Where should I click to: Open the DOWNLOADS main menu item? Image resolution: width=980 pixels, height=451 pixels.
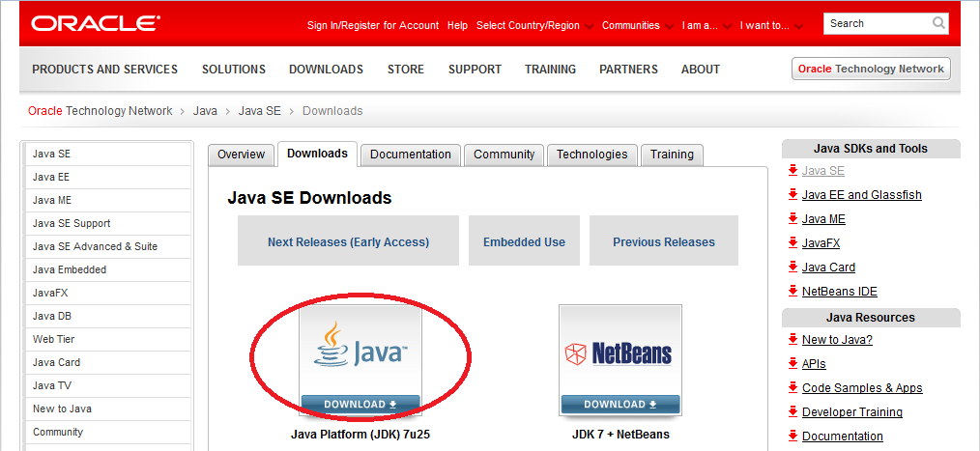(x=326, y=70)
